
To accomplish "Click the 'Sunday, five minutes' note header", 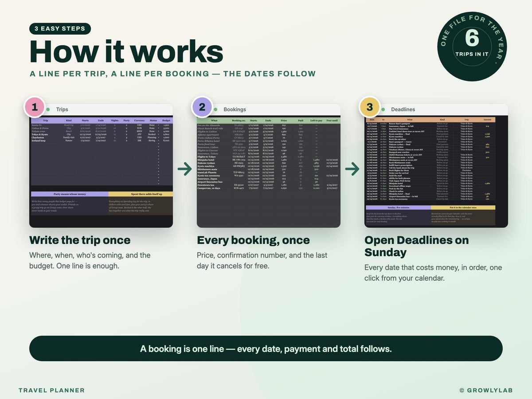I will 398,207.
